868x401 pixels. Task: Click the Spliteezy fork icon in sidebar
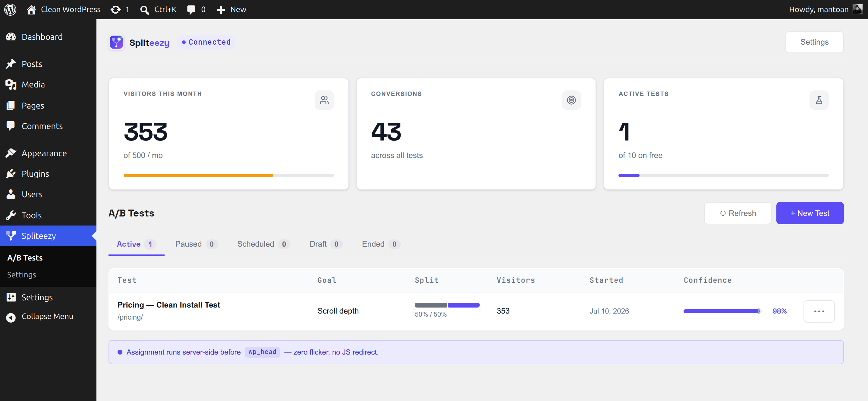pyautogui.click(x=11, y=235)
